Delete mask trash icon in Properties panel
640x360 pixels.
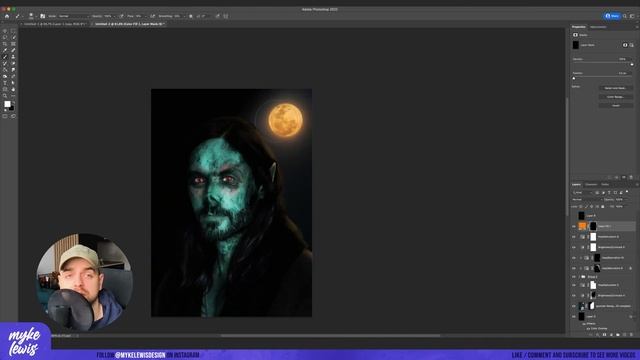(631, 177)
